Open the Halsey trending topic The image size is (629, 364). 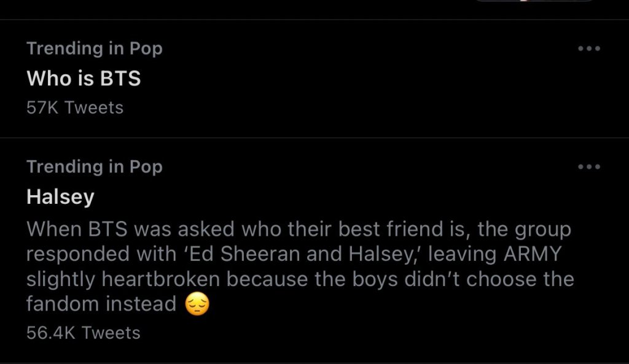pos(60,197)
